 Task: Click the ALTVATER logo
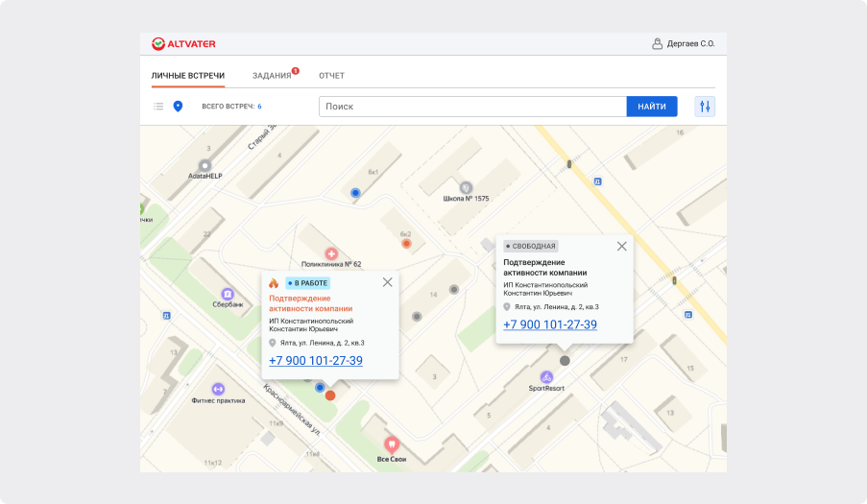point(183,43)
